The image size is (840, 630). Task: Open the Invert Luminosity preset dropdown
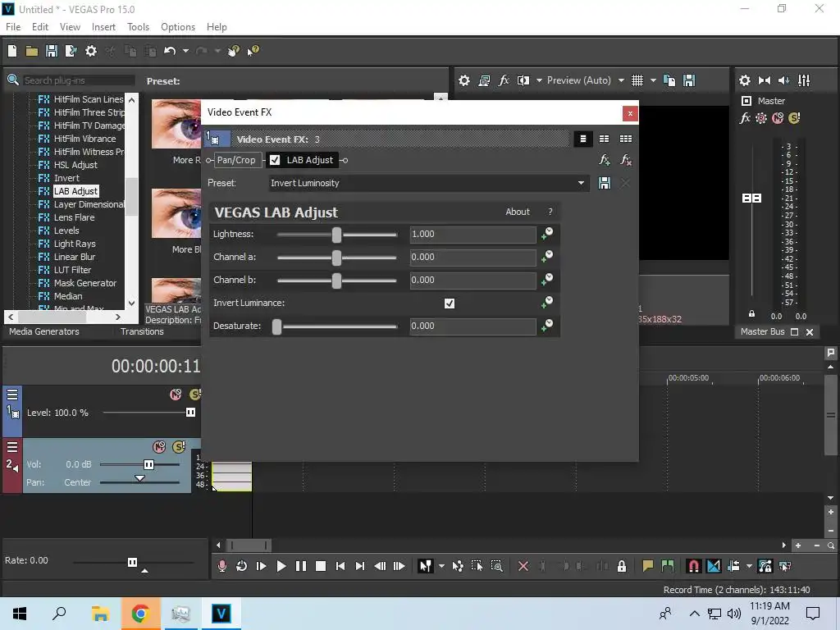pyautogui.click(x=581, y=183)
